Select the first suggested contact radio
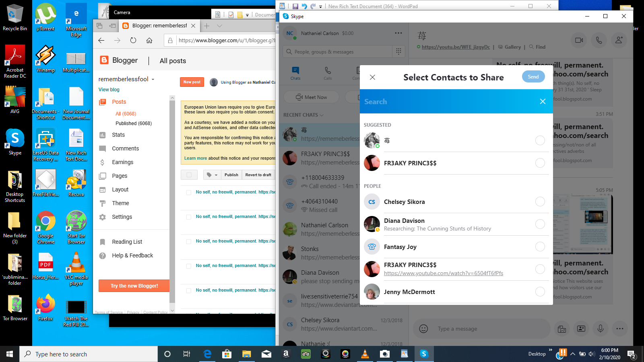This screenshot has width=644, height=362. point(540,140)
